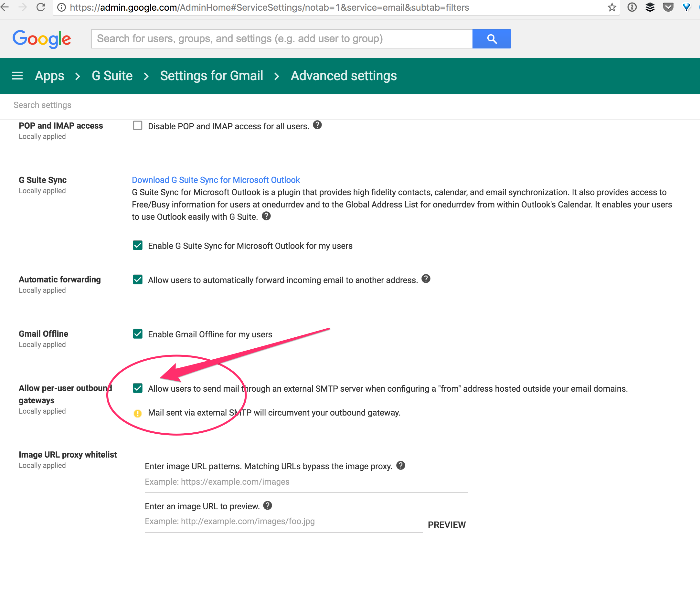
Task: Click the browser address bar URL
Action: 270,7
